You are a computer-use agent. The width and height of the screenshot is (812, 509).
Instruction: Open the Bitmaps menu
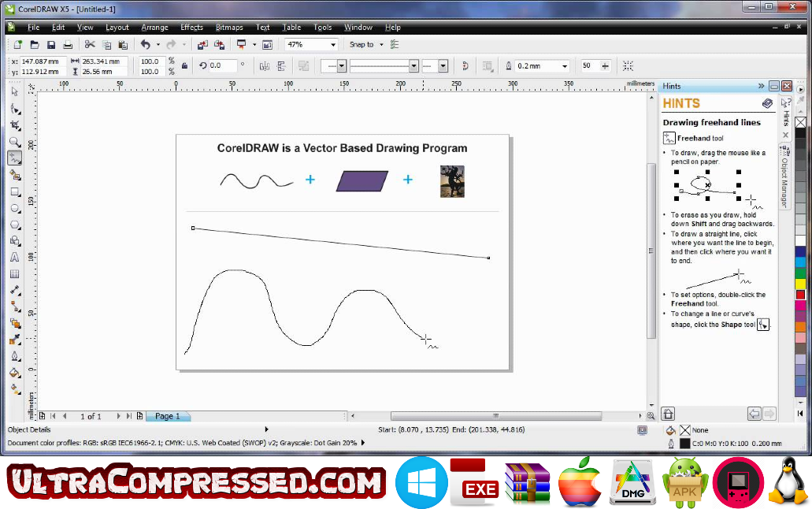[229, 28]
